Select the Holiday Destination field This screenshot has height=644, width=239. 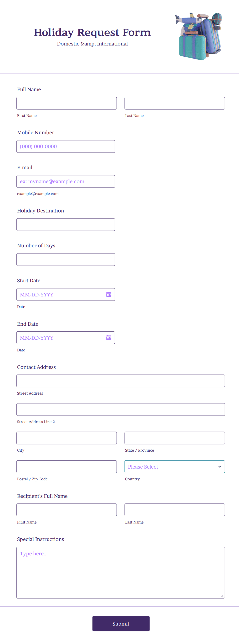point(66,224)
